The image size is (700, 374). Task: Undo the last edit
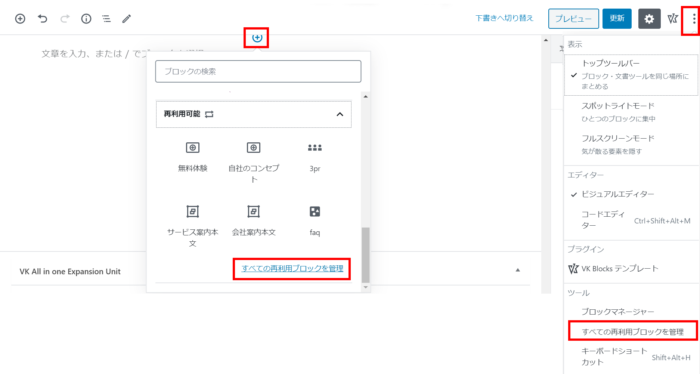click(42, 19)
